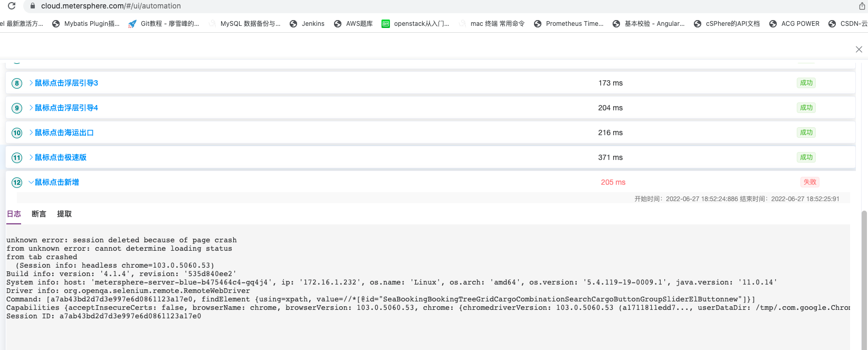Click the red 205 ms duration value

click(613, 182)
